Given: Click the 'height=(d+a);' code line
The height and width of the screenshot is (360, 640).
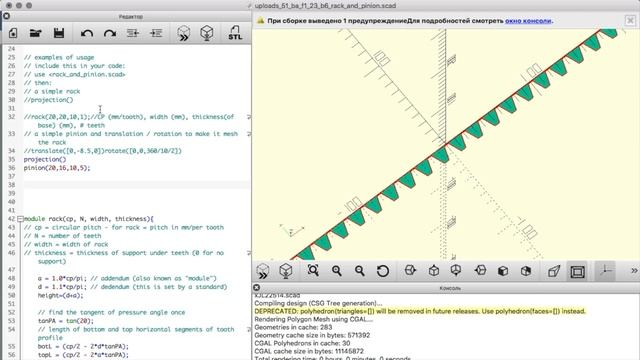Looking at the screenshot, I should pos(60,296).
